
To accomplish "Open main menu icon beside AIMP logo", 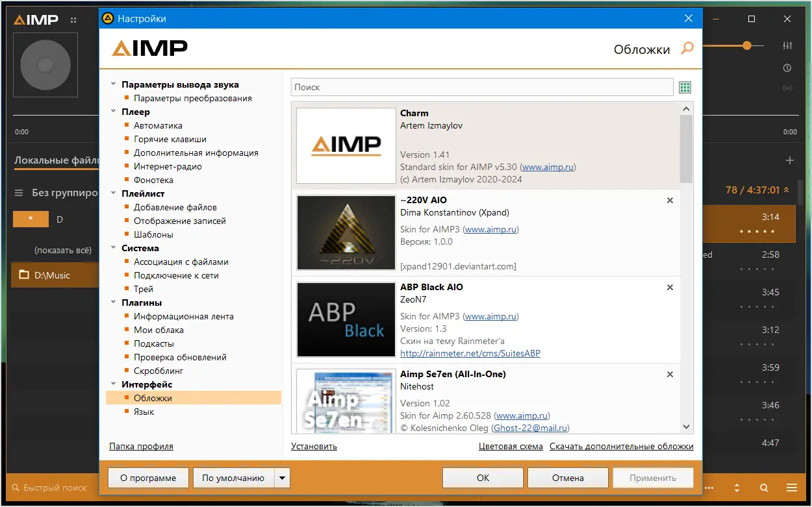I will point(74,19).
